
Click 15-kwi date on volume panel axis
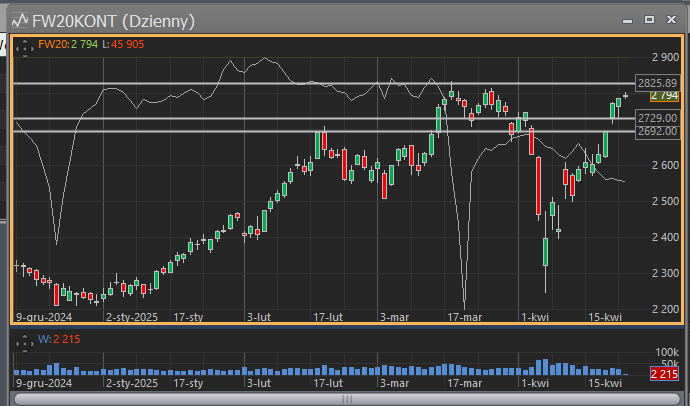(605, 383)
